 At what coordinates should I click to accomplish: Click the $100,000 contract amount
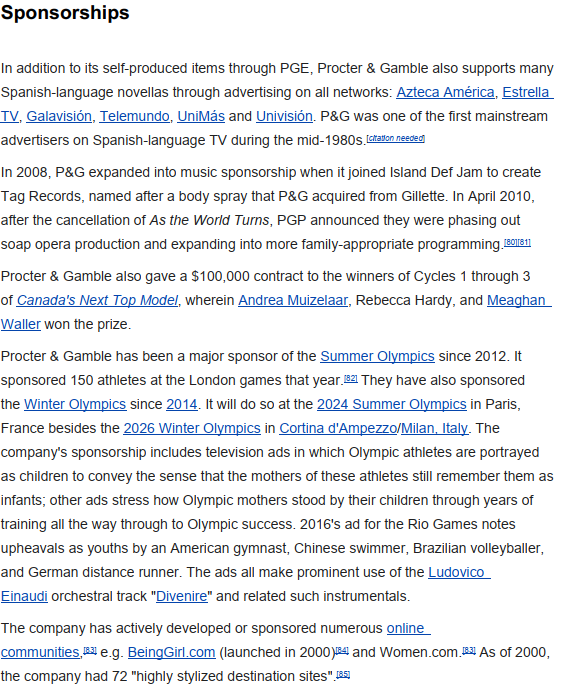(221, 276)
